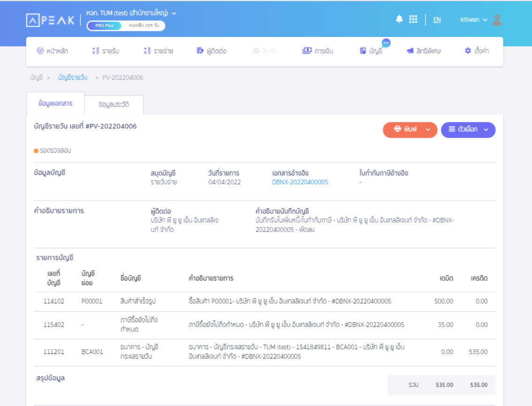Click account number 111201
This screenshot has height=406, width=532.
coord(54,352)
